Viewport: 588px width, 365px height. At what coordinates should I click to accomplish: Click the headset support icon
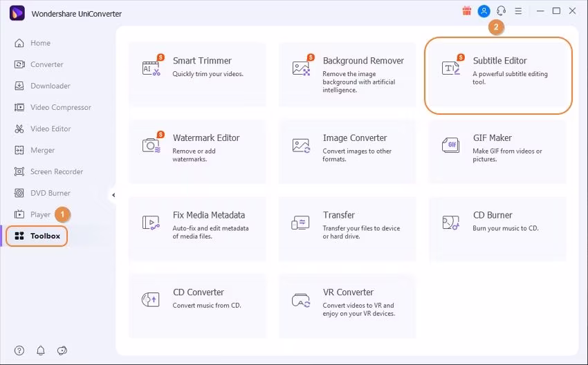[x=502, y=11]
